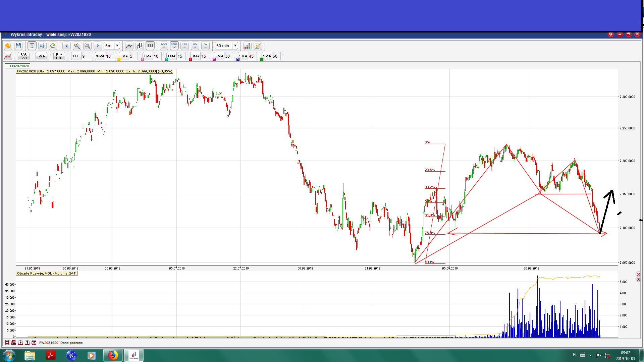Enable the BOL Bollinger bands indicator
Screen dimensions: 644x362
coord(76,56)
